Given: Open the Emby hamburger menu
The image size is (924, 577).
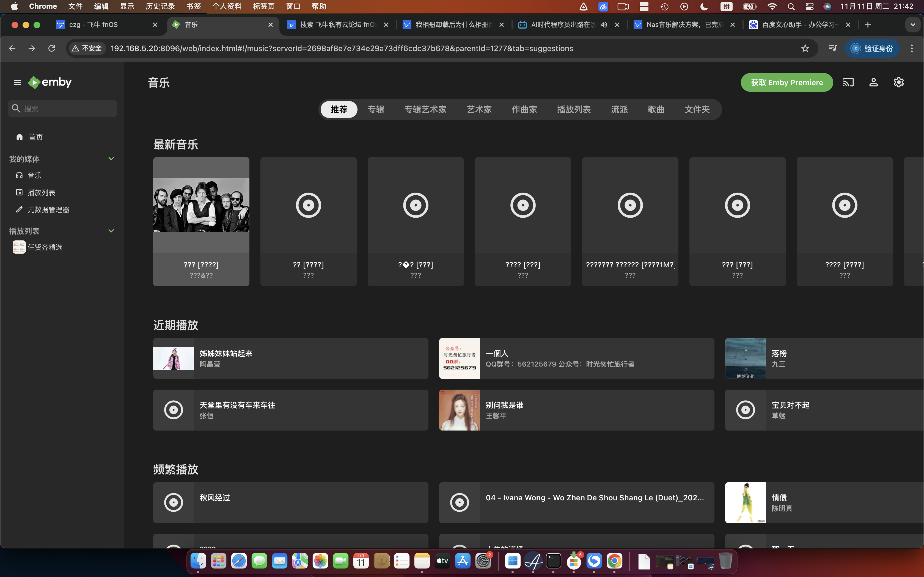Looking at the screenshot, I should click(17, 82).
